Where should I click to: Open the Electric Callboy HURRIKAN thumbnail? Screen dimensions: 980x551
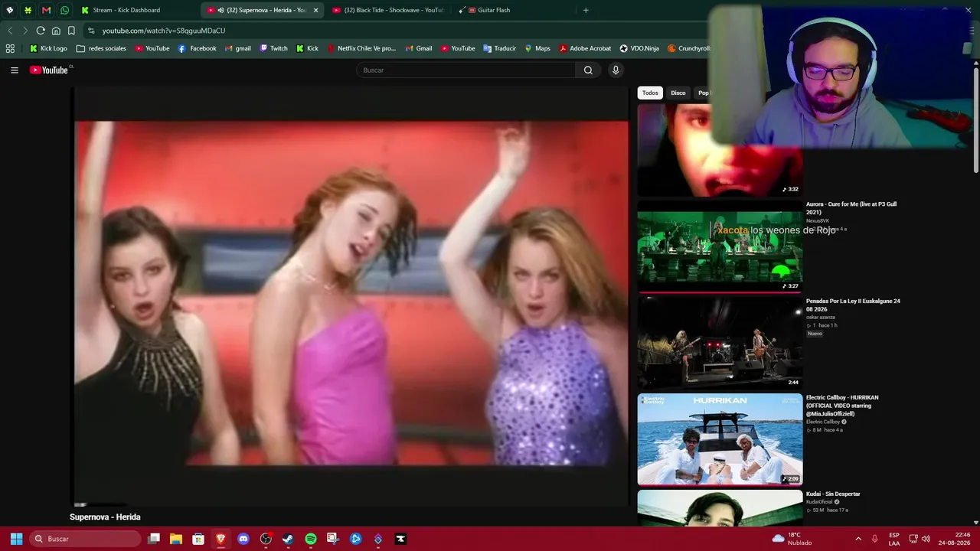tap(720, 439)
